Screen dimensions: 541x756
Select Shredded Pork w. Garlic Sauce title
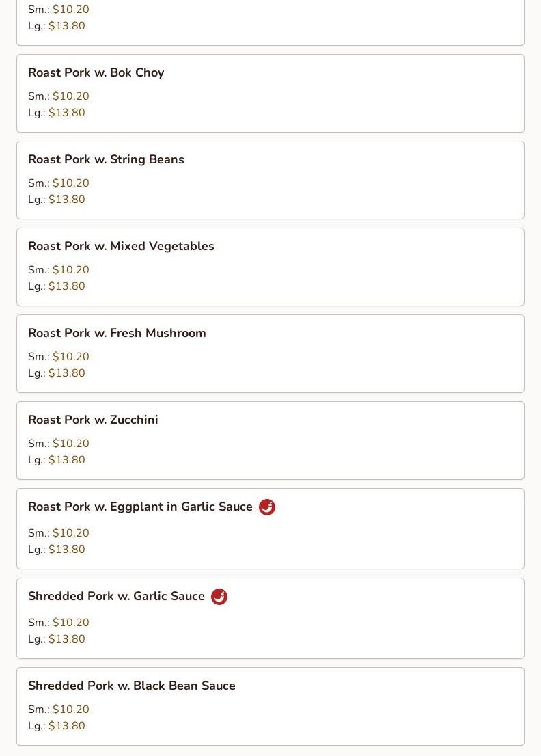click(116, 597)
